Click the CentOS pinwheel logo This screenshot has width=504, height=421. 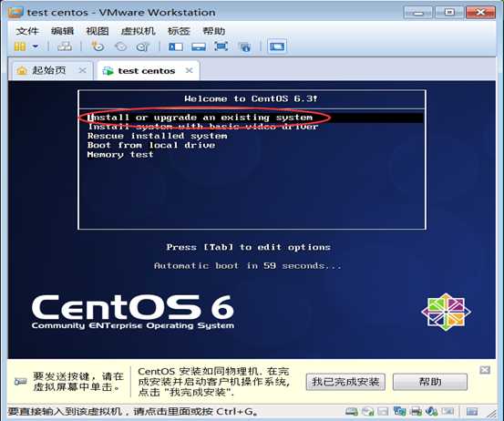pos(447,312)
